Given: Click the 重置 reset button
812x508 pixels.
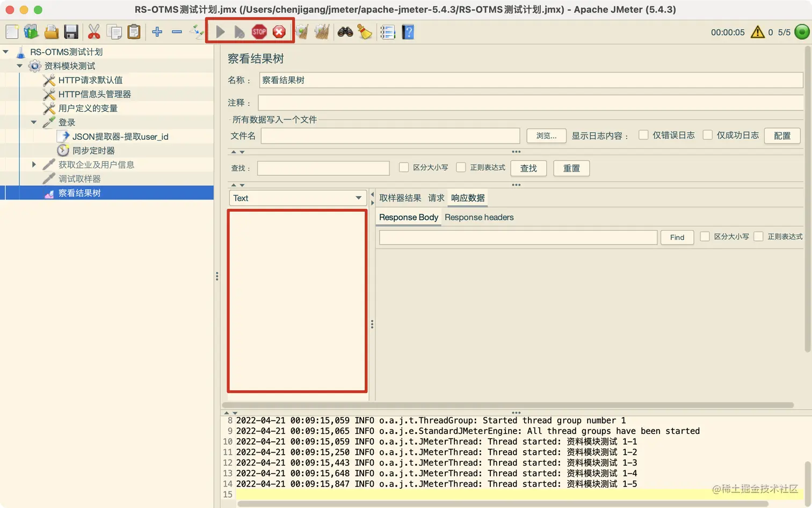Looking at the screenshot, I should pos(571,168).
